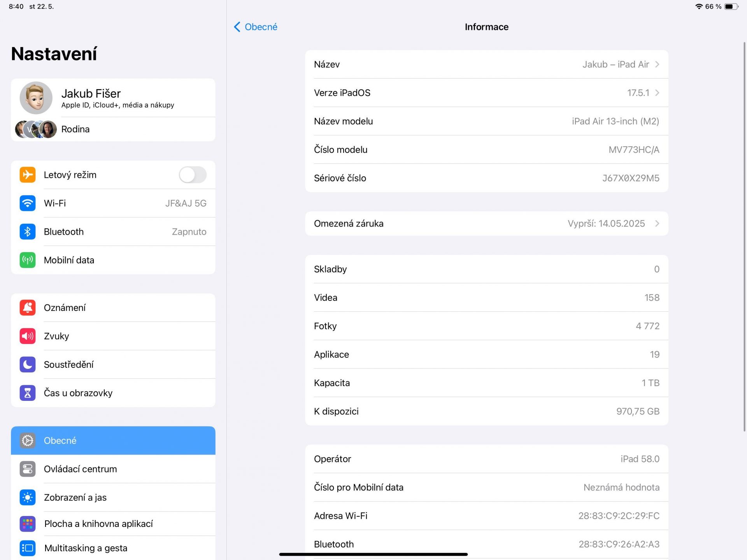Tap the Obecné gear icon
747x560 pixels.
28,441
